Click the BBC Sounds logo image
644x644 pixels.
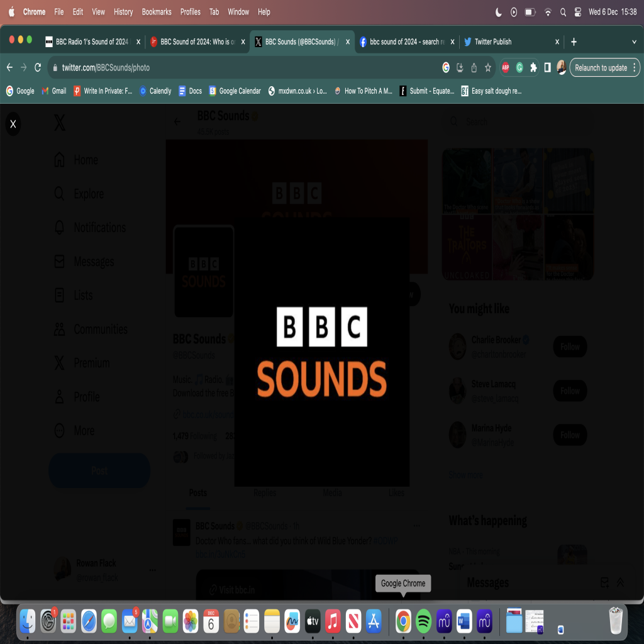click(321, 352)
